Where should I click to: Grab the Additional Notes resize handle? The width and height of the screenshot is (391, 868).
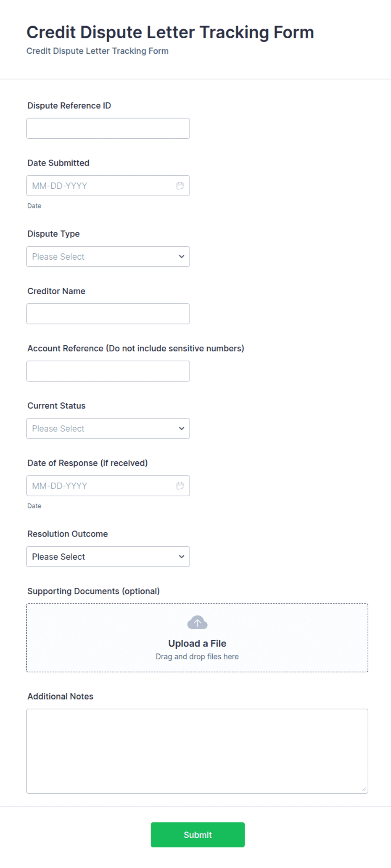pos(364,789)
